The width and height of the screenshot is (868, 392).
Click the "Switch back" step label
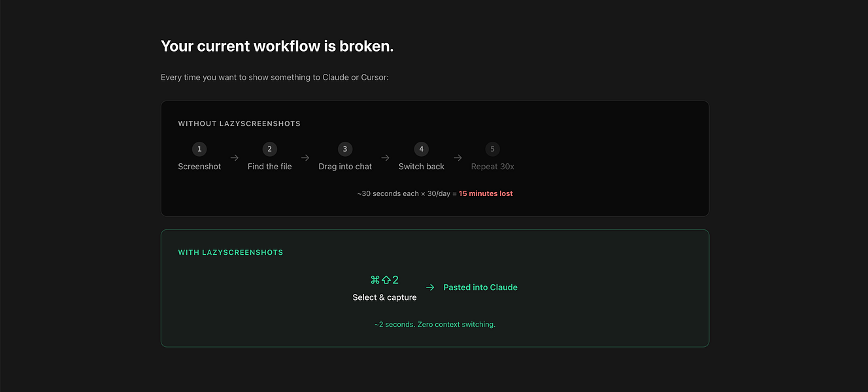(x=421, y=167)
